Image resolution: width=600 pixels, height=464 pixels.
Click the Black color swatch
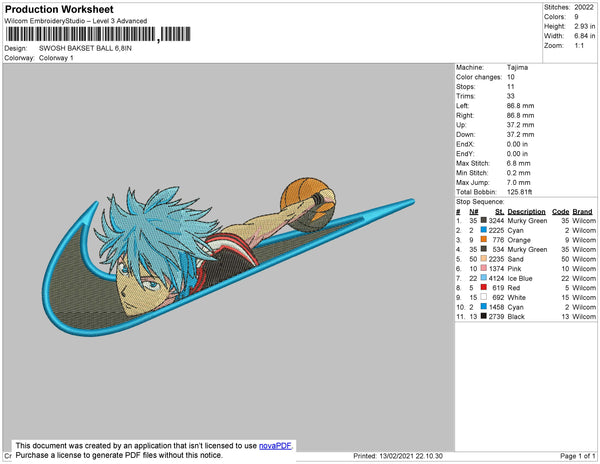tap(484, 316)
